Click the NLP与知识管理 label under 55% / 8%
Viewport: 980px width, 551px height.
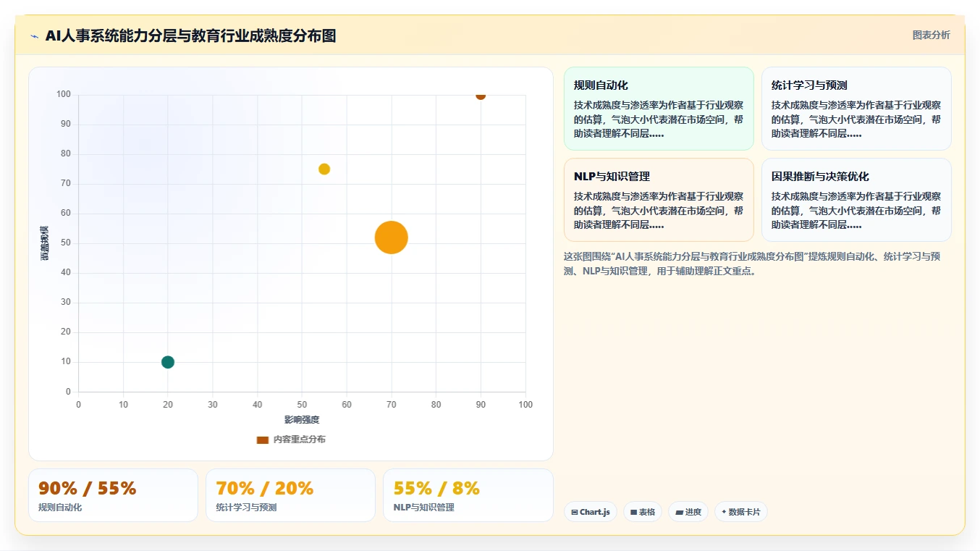[x=424, y=508]
